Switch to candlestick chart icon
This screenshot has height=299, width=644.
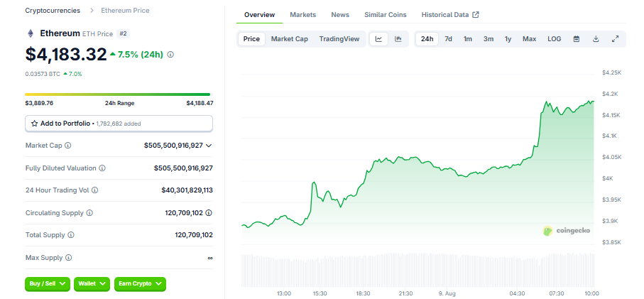[x=398, y=39]
